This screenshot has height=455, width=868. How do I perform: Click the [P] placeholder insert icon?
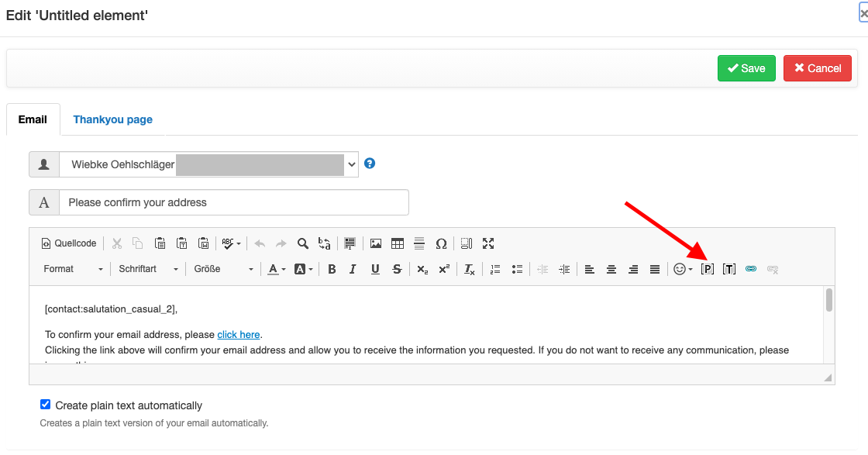click(707, 269)
